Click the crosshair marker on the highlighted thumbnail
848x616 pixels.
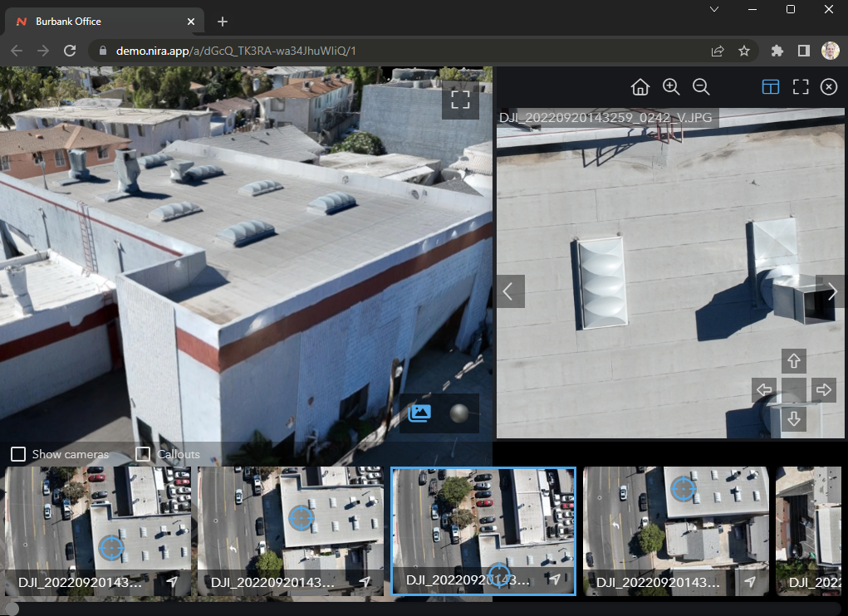click(x=499, y=574)
